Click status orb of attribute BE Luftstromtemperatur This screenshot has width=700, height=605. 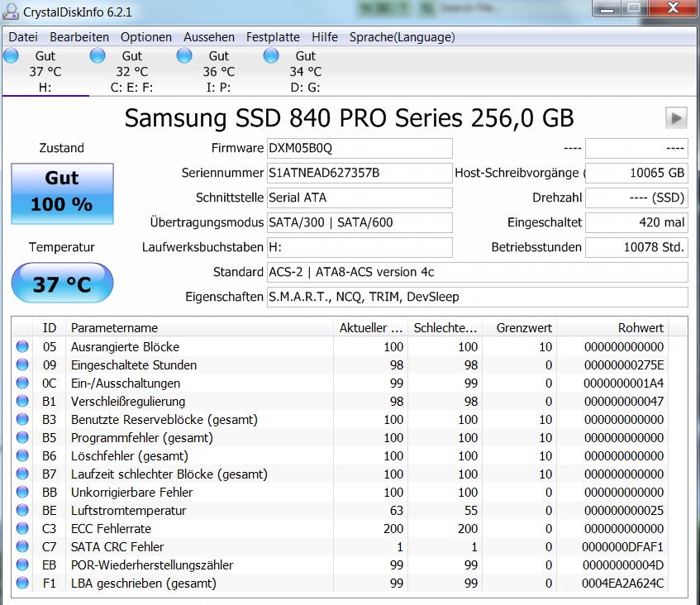(x=22, y=510)
